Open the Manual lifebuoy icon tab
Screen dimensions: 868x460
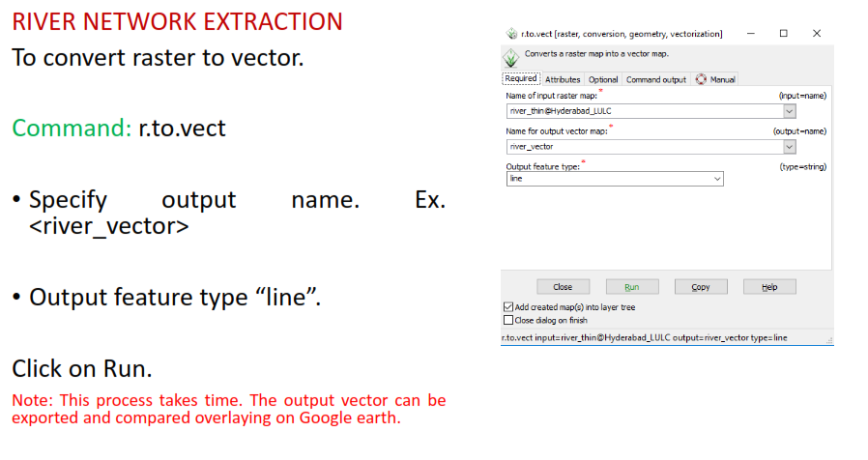click(714, 79)
